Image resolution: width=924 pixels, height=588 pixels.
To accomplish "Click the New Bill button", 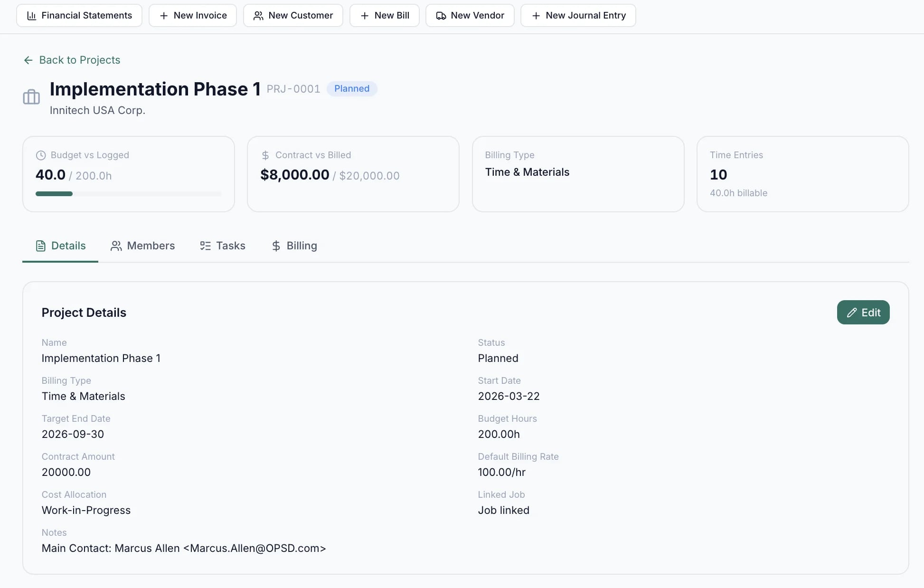I will [385, 15].
